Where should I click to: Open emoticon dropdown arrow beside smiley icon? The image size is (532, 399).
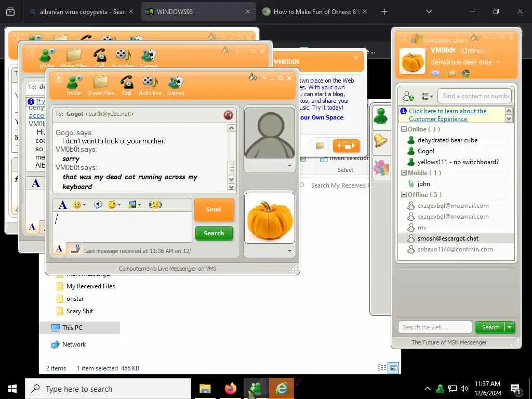[85, 205]
